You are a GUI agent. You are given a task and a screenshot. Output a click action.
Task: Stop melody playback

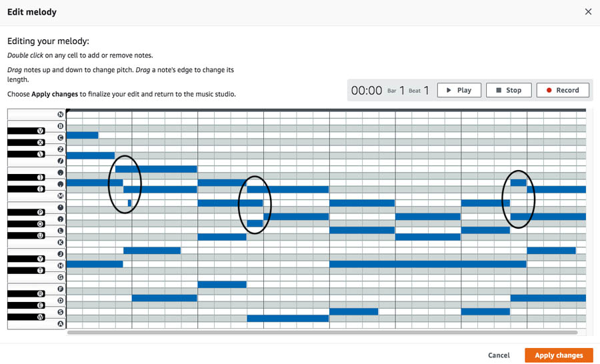point(509,90)
